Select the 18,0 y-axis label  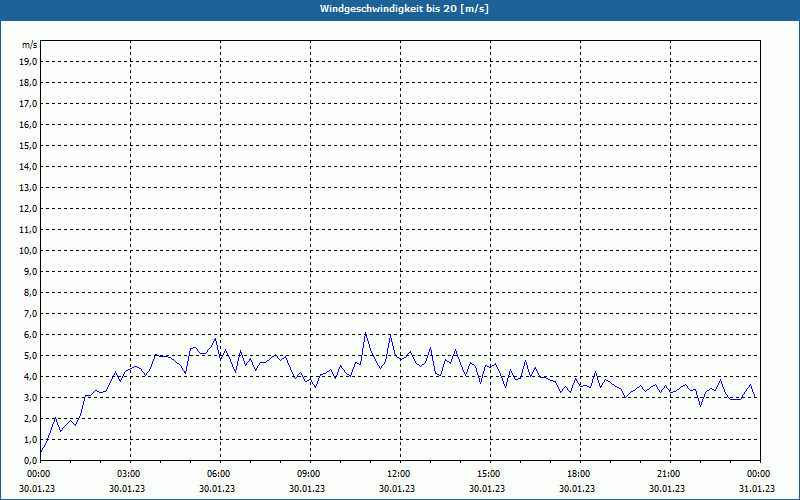pos(28,83)
